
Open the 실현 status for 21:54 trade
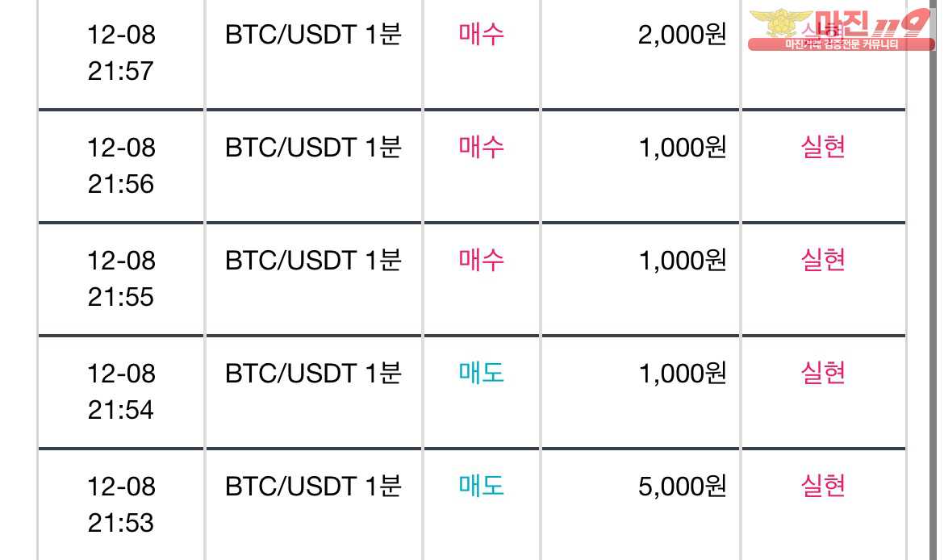pos(823,373)
